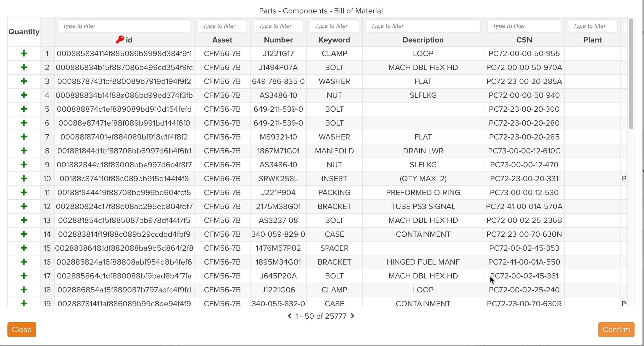Click the Description filter input
644x346 pixels.
[423, 26]
